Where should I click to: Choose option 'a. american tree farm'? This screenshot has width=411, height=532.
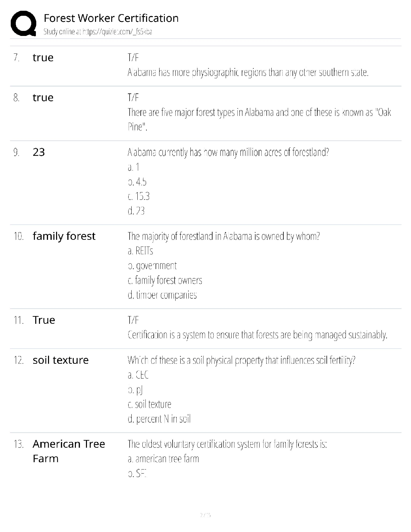(x=163, y=459)
